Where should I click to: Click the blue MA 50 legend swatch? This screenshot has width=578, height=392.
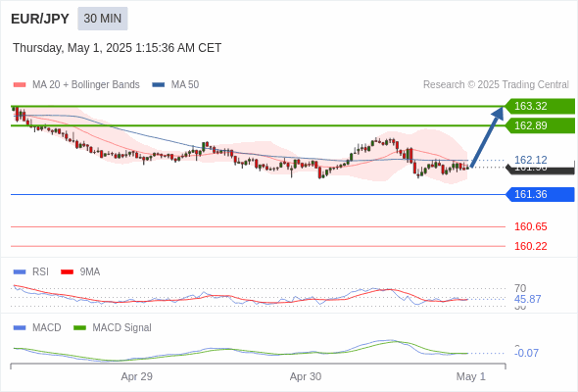(x=159, y=85)
